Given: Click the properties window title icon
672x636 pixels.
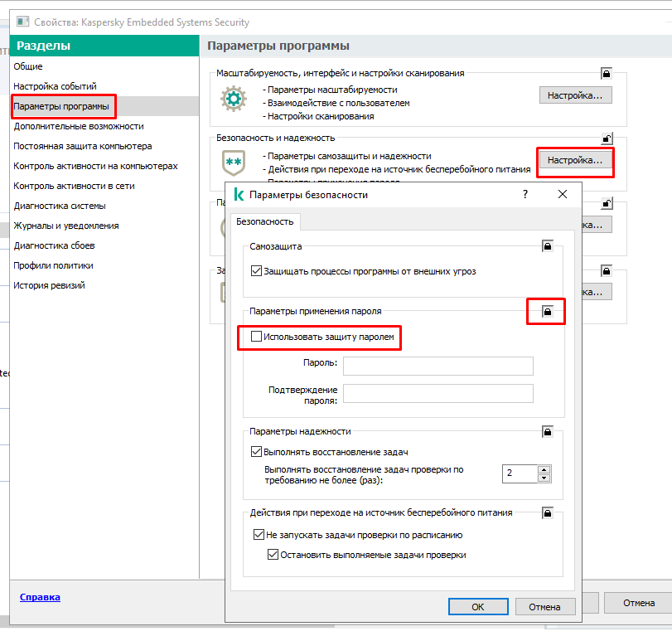Looking at the screenshot, I should point(22,22).
